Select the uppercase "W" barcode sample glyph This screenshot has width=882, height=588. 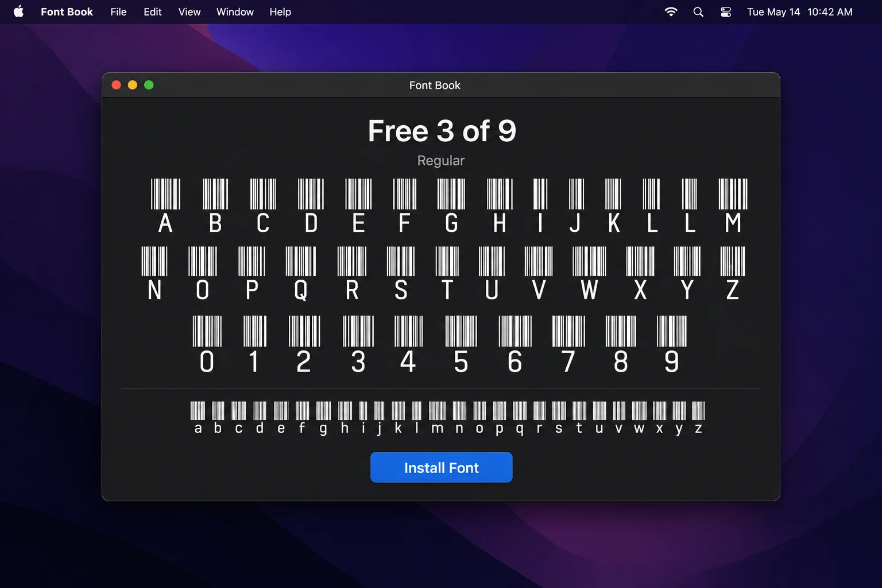point(589,273)
